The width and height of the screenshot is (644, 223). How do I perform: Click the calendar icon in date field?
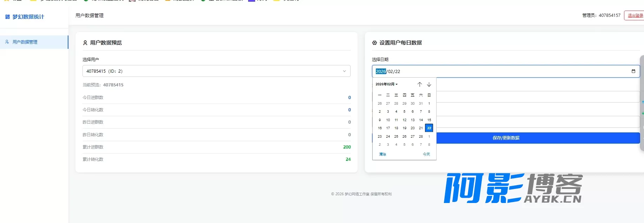(633, 71)
